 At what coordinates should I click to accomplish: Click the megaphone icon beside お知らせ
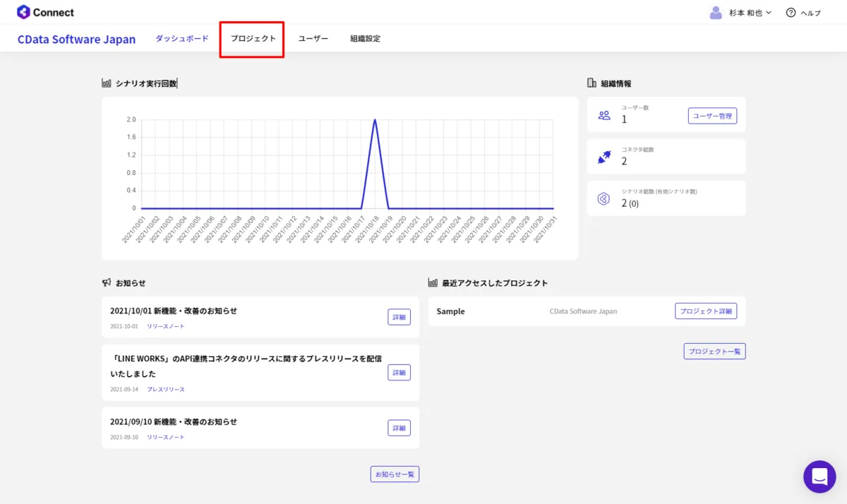pos(107,282)
